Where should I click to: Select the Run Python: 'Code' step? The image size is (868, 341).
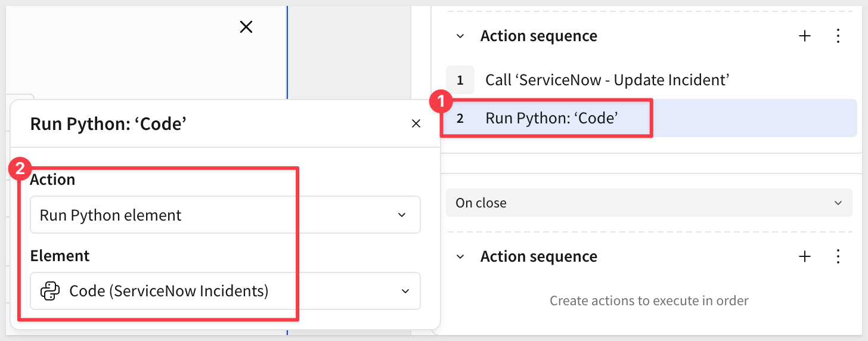click(551, 118)
